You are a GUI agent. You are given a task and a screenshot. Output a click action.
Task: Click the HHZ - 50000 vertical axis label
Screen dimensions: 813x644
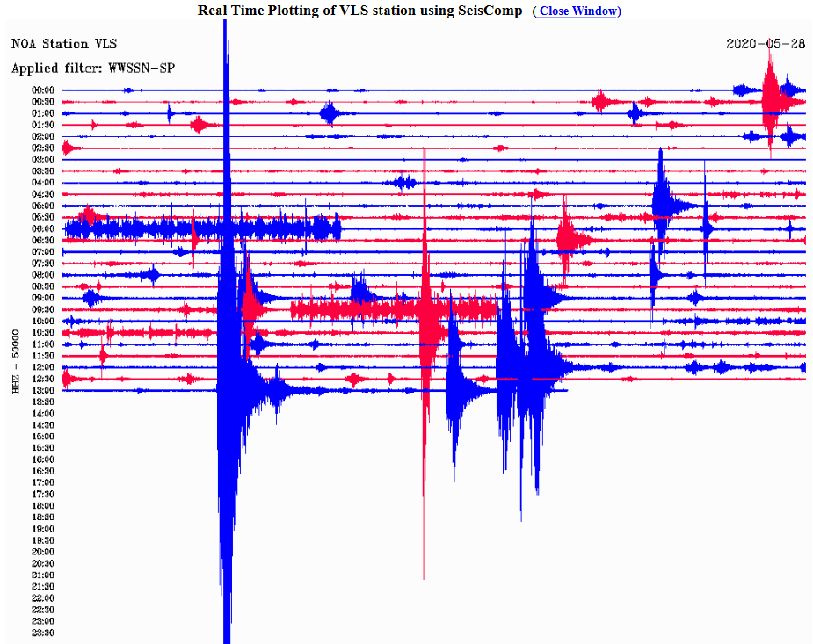(x=17, y=361)
